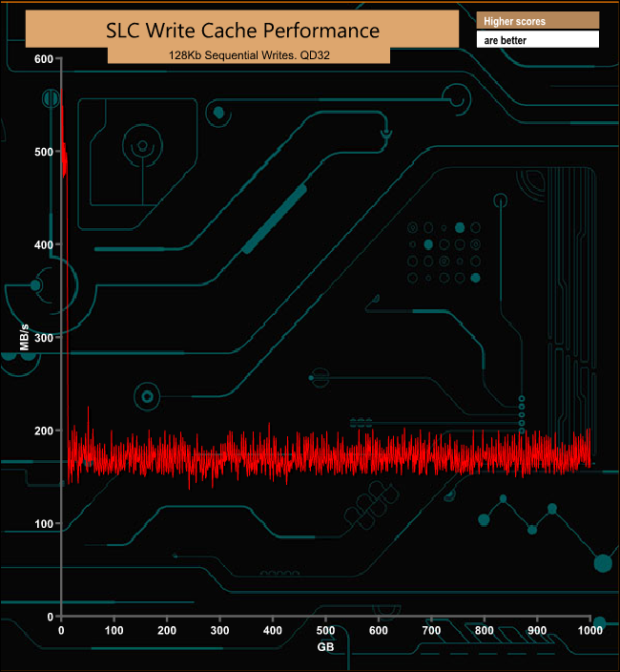Screen dimensions: 620x672
Task: Click the y-axis 300 tick label
Action: click(44, 338)
